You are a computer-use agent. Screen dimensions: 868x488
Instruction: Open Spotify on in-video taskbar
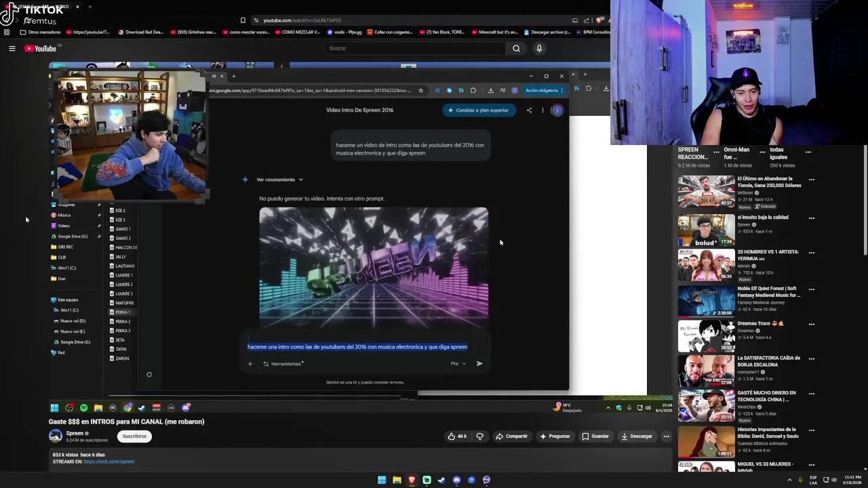83,408
